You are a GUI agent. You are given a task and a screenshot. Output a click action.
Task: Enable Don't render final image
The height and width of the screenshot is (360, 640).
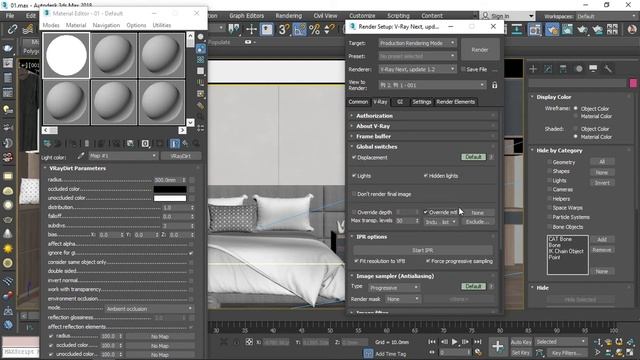[x=354, y=194]
